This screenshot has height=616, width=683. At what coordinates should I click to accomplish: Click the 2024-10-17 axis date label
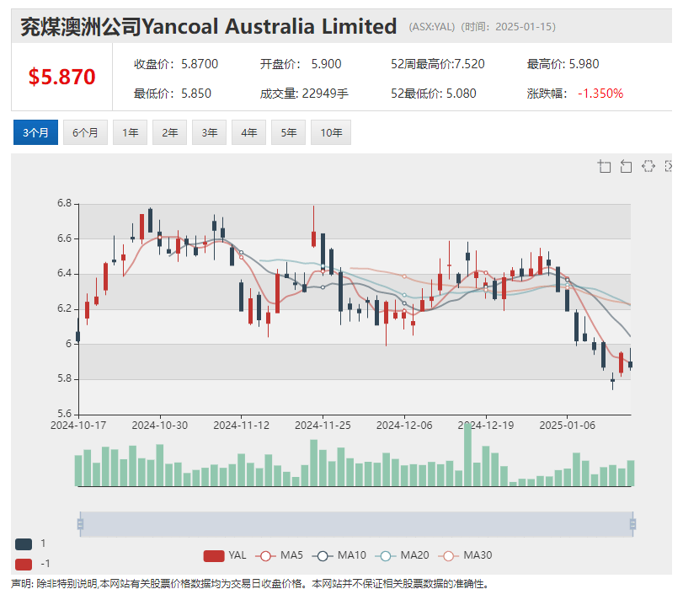click(78, 426)
